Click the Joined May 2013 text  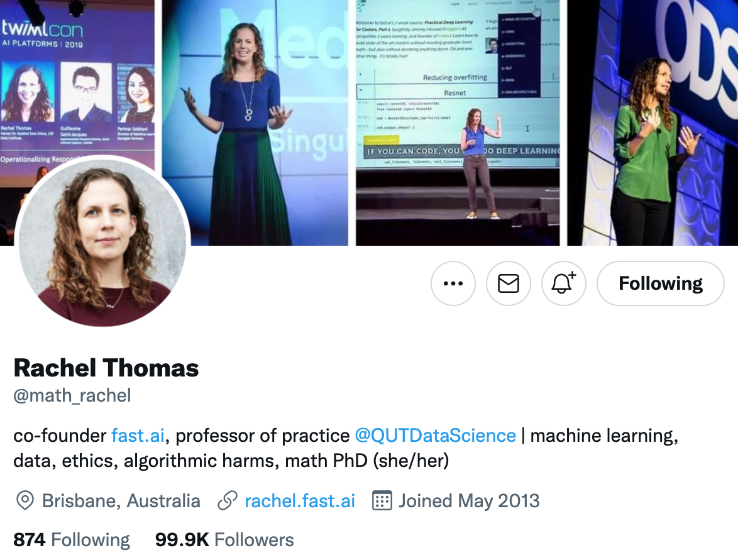tap(469, 501)
